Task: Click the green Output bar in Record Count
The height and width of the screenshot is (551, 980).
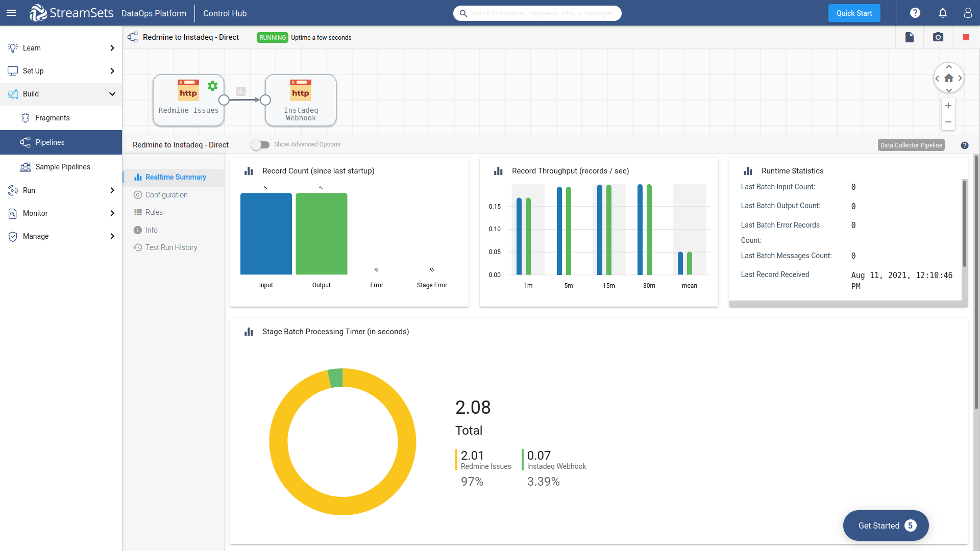Action: click(322, 234)
